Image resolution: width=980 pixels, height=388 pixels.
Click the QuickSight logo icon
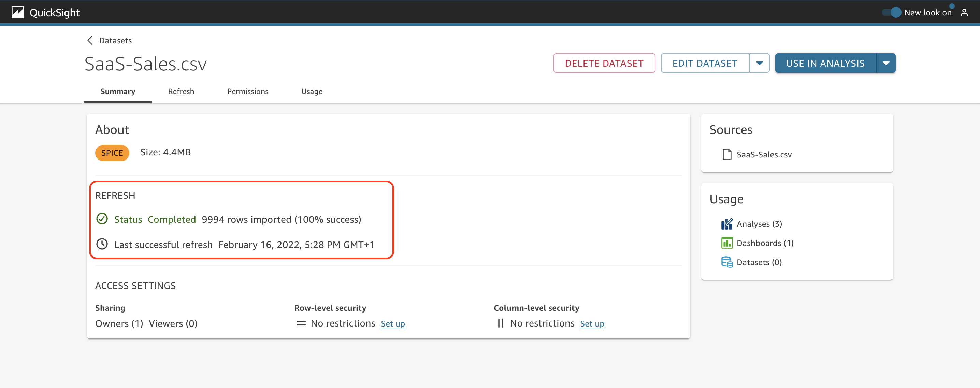tap(17, 13)
